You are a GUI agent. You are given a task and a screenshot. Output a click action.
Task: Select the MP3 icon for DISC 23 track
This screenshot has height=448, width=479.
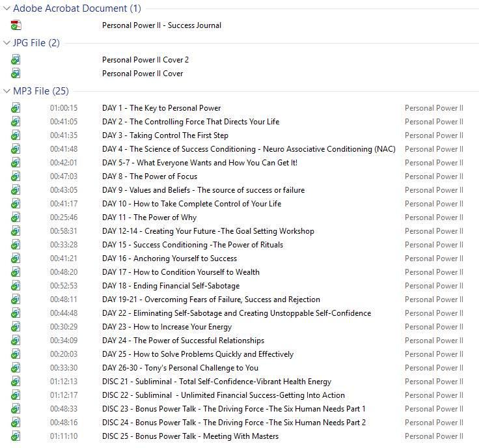pos(16,409)
